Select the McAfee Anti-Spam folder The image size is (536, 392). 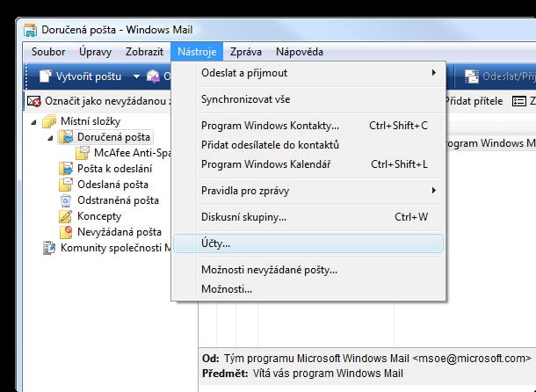[133, 153]
